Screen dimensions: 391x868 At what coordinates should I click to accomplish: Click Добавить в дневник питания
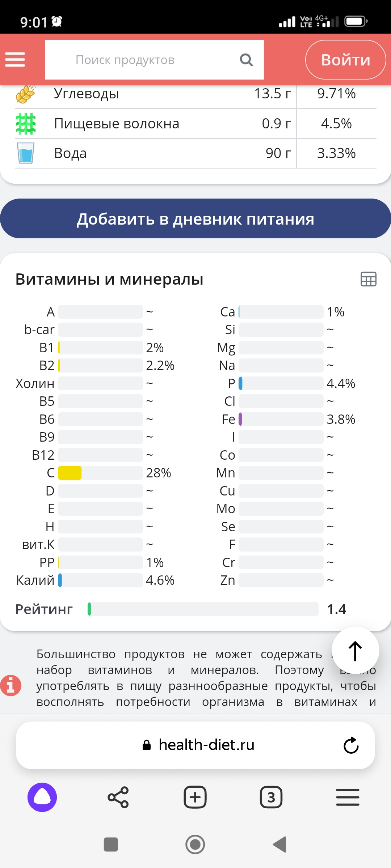195,218
